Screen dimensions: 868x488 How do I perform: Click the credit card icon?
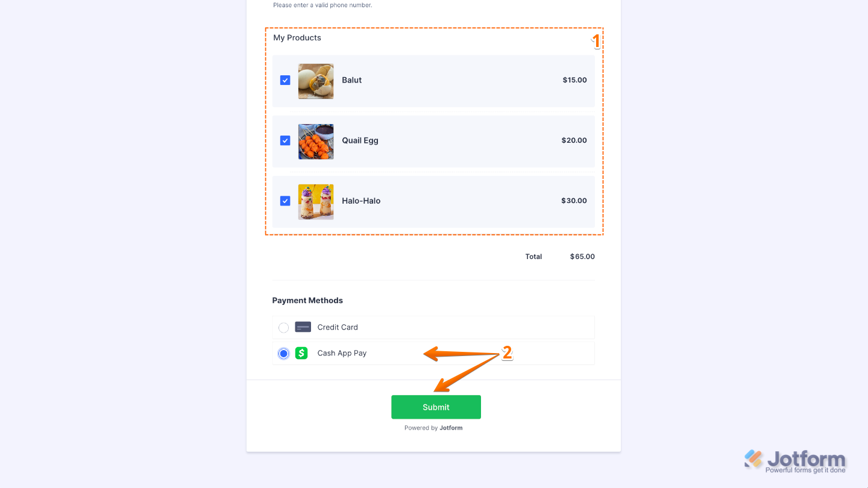click(x=303, y=327)
